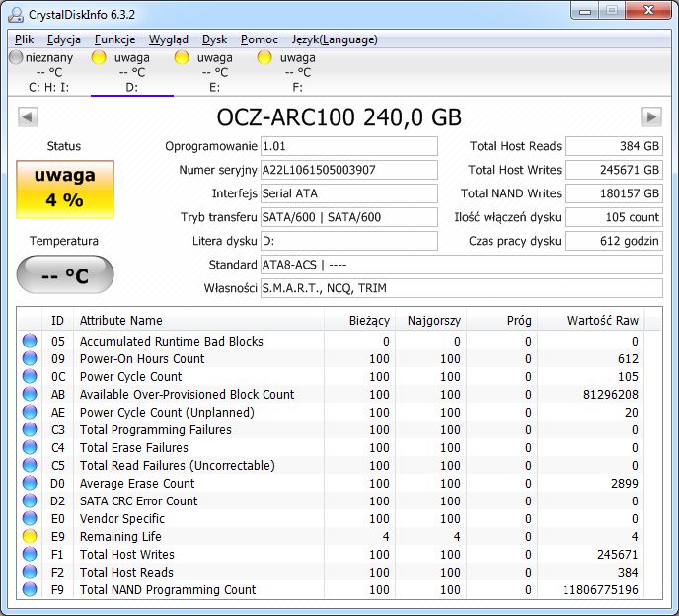Screen dimensions: 679x616
Task: Click blue dot for F2 Total Host Reads
Action: coord(30,572)
